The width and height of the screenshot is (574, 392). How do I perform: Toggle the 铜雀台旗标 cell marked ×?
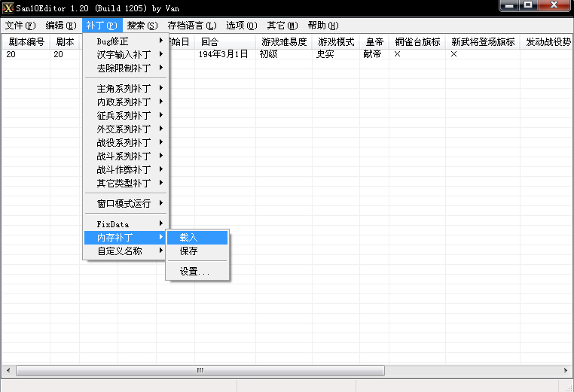click(x=398, y=55)
